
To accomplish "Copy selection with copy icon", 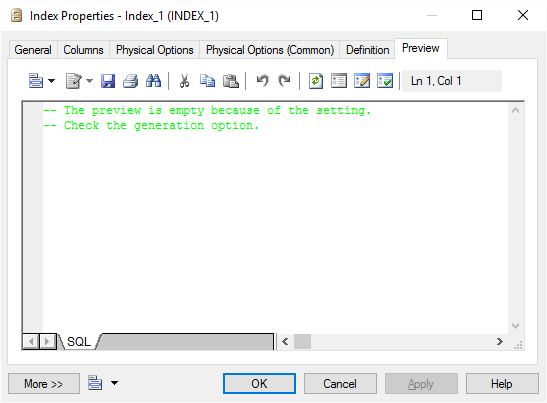I will 207,81.
